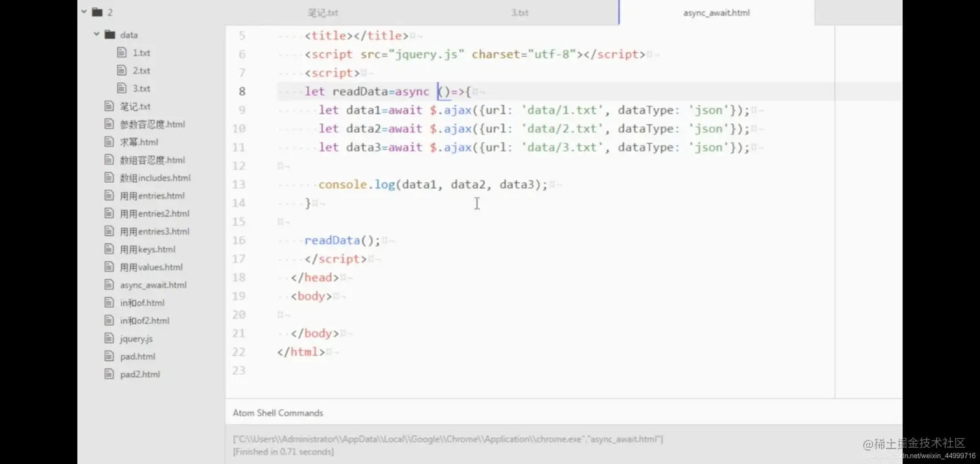Open 用用entries.html file
The width and height of the screenshot is (980, 464).
[x=152, y=196]
